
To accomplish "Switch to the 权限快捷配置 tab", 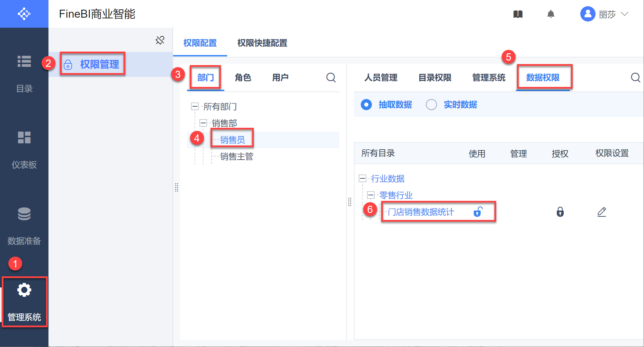I will click(x=262, y=43).
